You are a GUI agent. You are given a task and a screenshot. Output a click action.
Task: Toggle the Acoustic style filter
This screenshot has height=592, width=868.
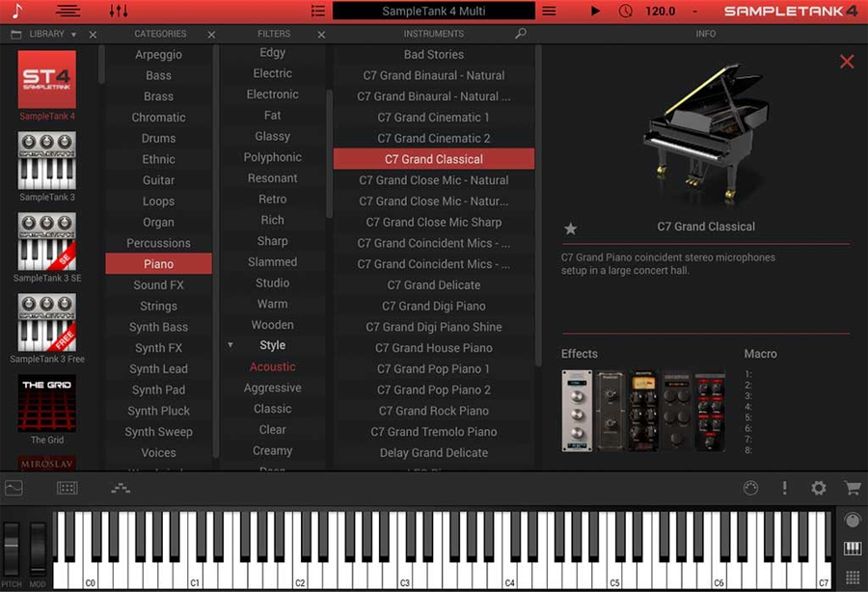[x=272, y=366]
